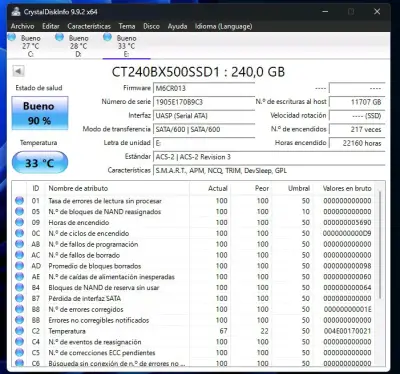Click the status orb of attribute 09
This screenshot has height=374, width=400.
click(x=19, y=222)
